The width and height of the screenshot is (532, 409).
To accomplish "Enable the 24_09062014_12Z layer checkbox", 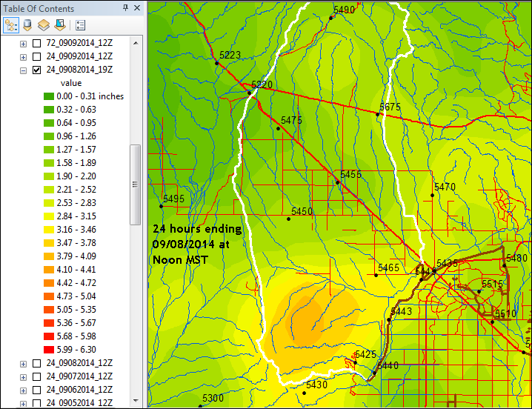I will pos(36,390).
